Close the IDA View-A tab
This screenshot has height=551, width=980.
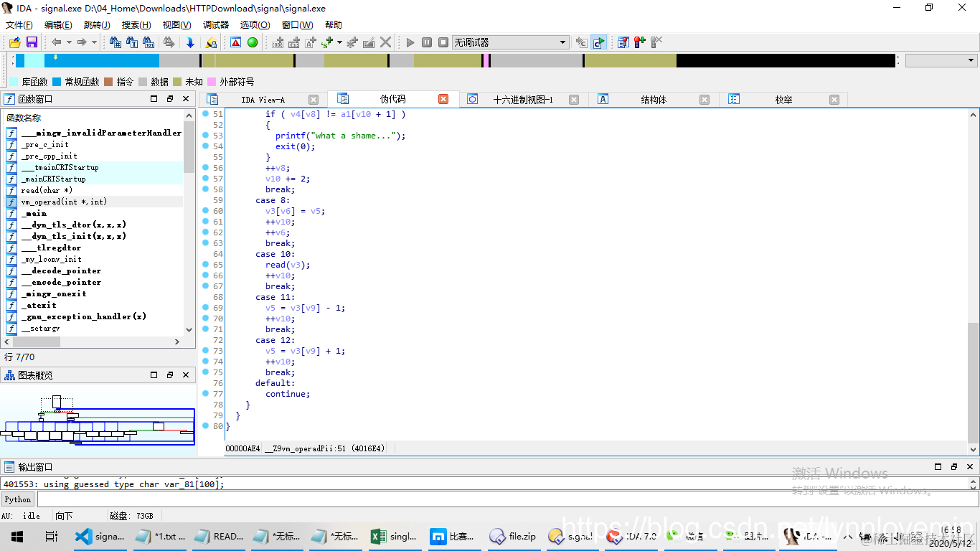(314, 100)
